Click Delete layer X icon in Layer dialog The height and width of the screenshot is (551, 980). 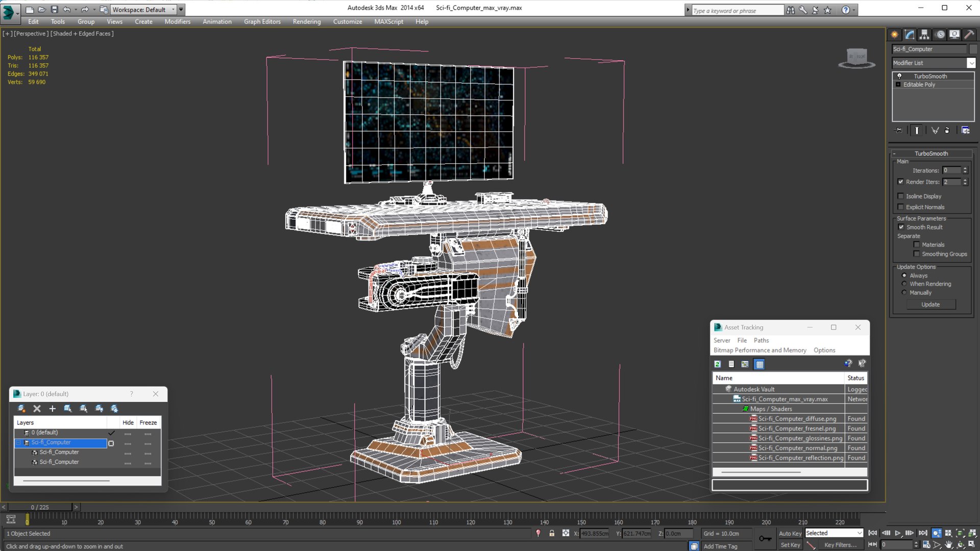click(x=37, y=409)
